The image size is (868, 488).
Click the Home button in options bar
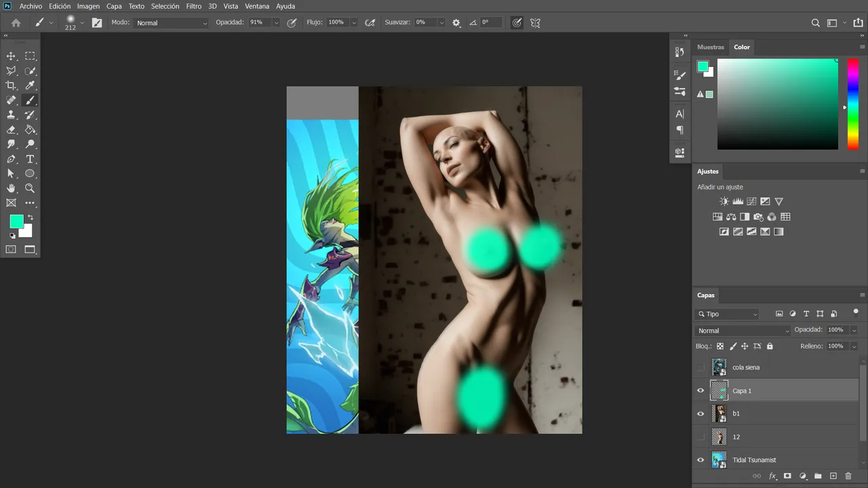[16, 22]
